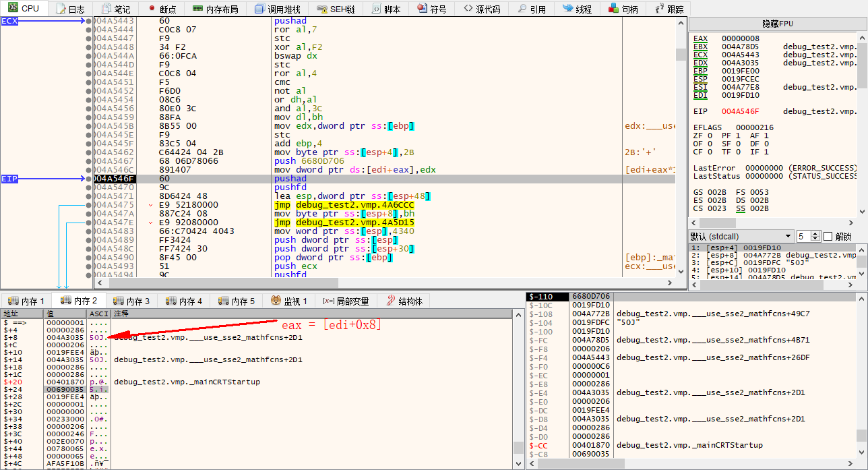Enable the 解锁 checkbox
Viewport: 868px width, 470px height.
coord(828,236)
